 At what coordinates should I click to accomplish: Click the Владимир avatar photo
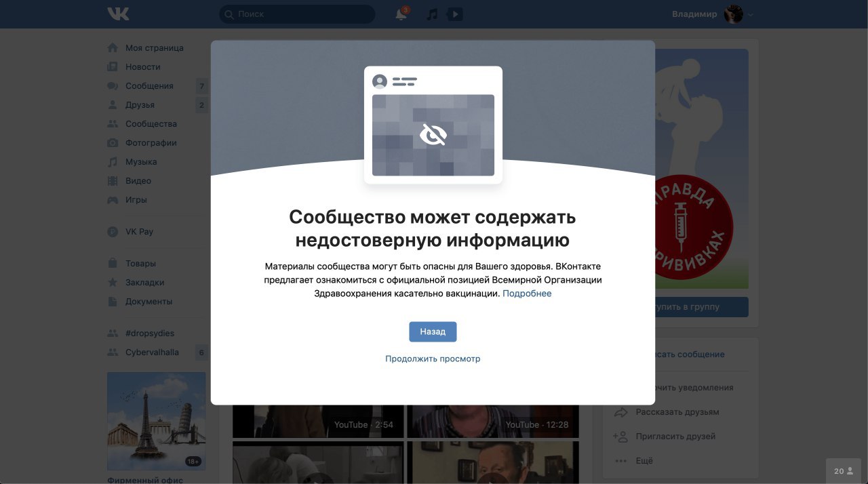734,14
